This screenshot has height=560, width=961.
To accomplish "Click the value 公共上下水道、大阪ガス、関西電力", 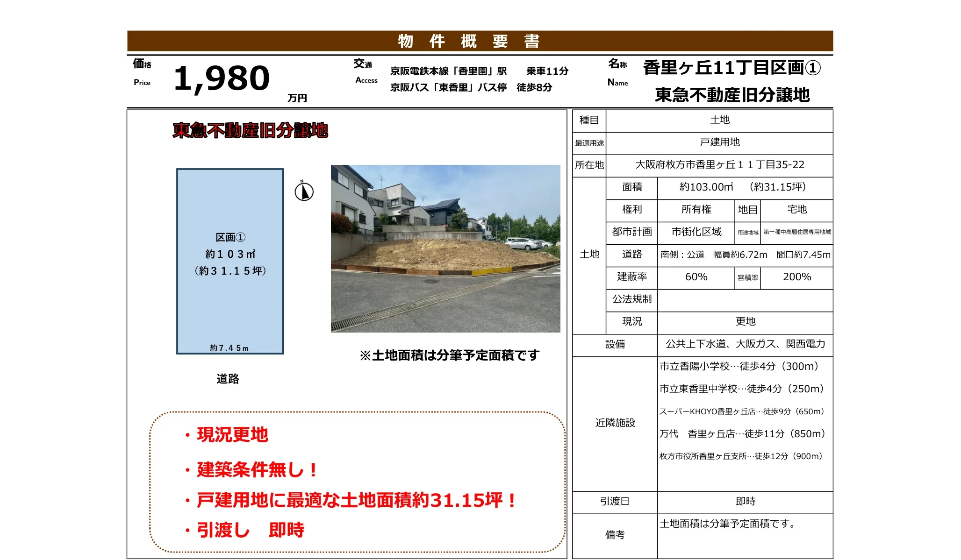I will [746, 344].
